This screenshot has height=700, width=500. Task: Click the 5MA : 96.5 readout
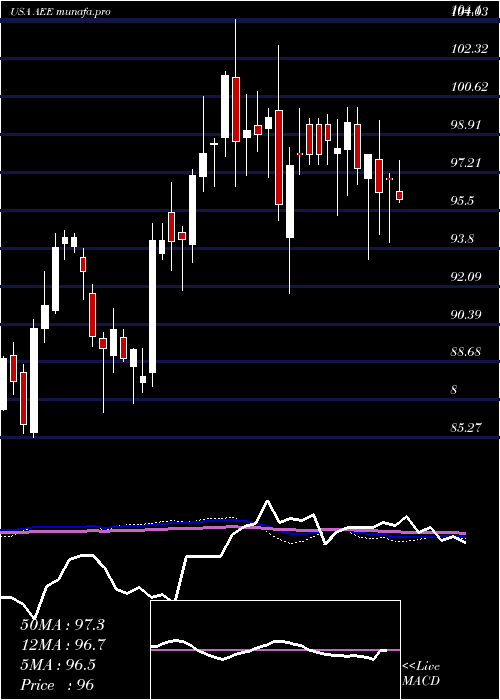pyautogui.click(x=58, y=665)
